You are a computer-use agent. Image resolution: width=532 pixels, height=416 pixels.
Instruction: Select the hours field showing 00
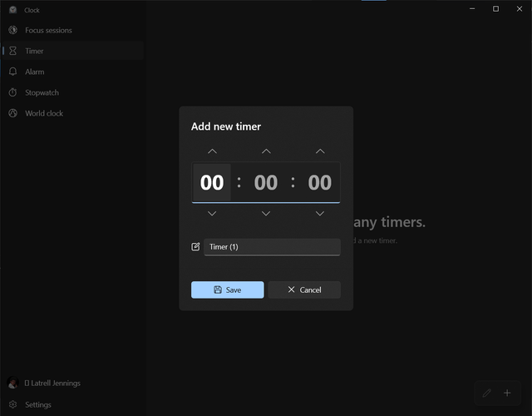[212, 182]
